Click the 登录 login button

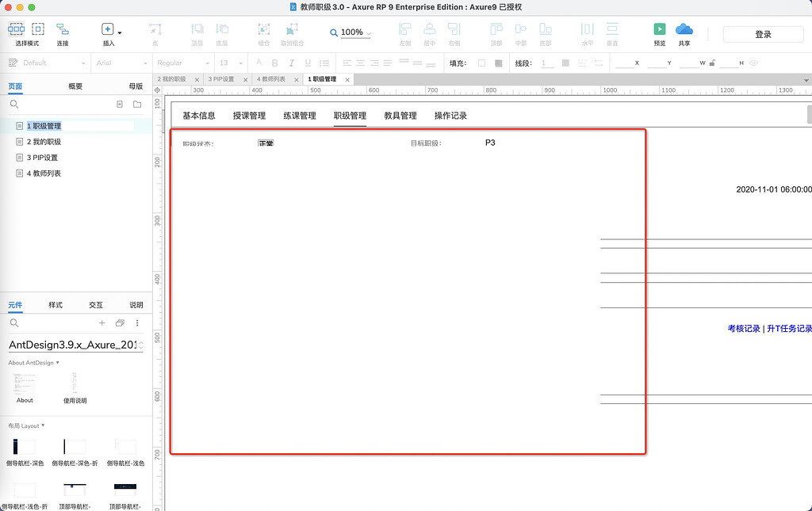coord(763,34)
